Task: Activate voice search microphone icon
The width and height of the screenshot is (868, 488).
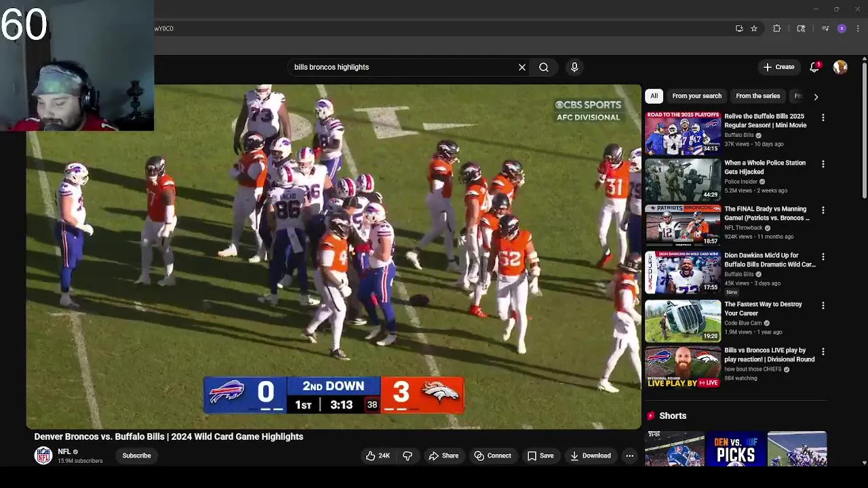Action: click(x=574, y=67)
